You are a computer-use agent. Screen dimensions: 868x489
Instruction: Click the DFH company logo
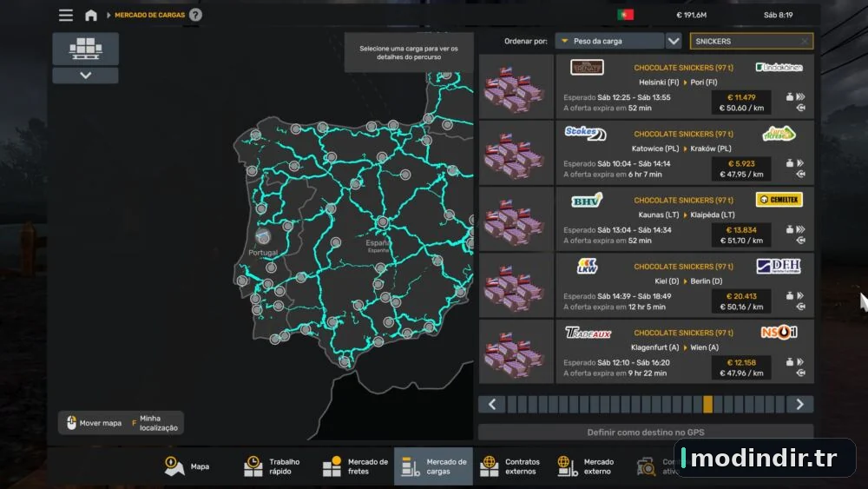pos(779,267)
